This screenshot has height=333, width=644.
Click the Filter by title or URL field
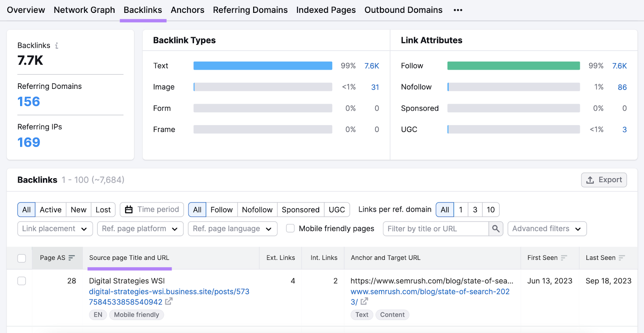(436, 229)
